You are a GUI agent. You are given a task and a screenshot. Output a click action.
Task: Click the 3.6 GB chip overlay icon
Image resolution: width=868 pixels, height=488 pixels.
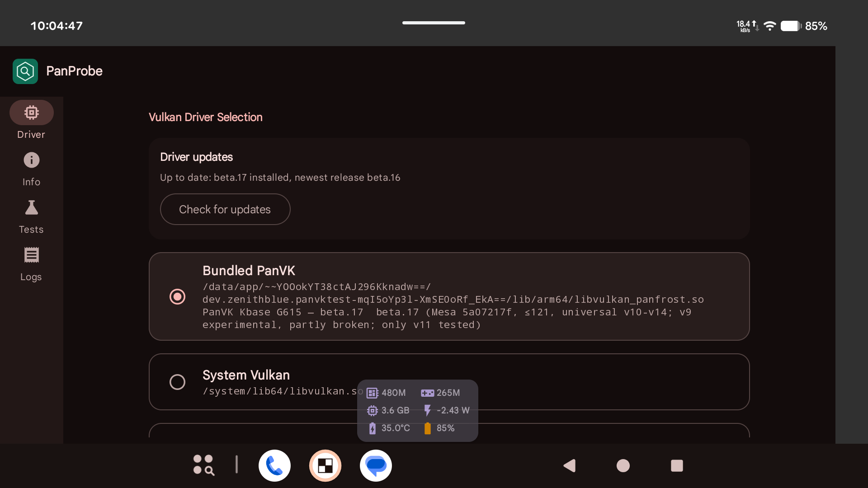(372, 410)
